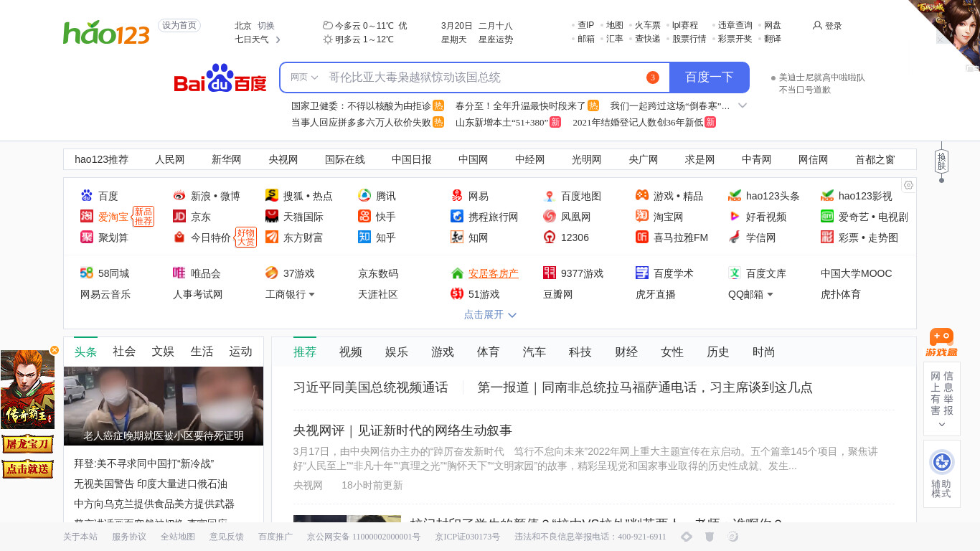This screenshot has height=551, width=980.
Task: Open the 财经 feed tab
Action: 626,352
